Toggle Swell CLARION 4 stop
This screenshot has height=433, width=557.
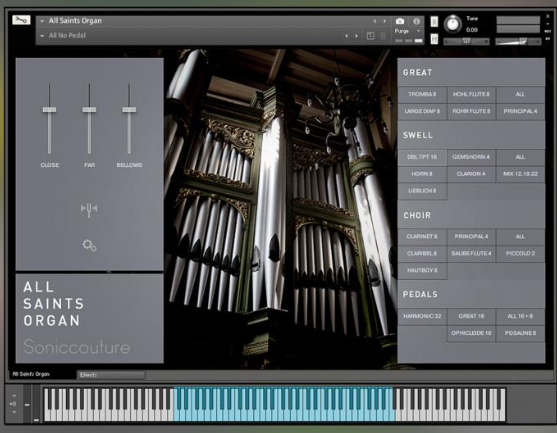pos(471,174)
